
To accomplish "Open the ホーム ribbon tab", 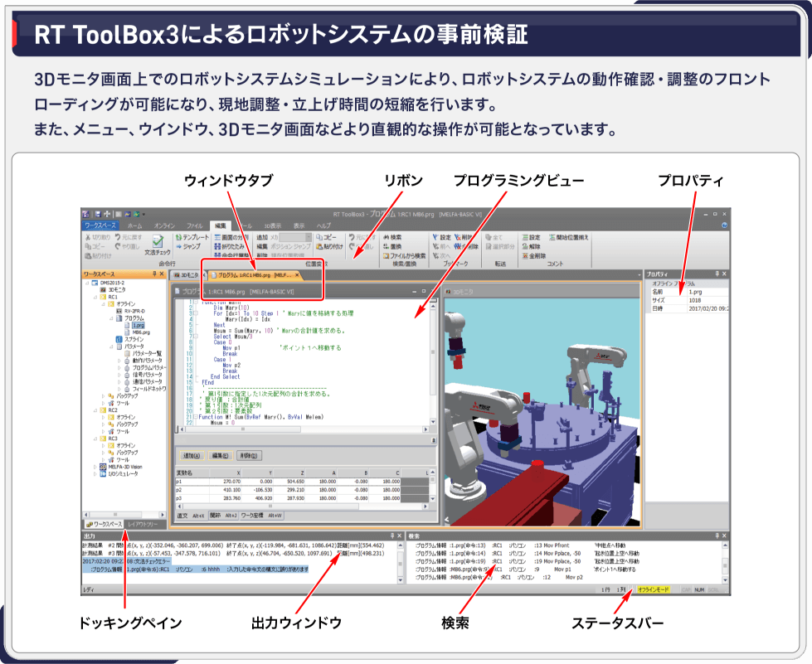I will pyautogui.click(x=134, y=225).
